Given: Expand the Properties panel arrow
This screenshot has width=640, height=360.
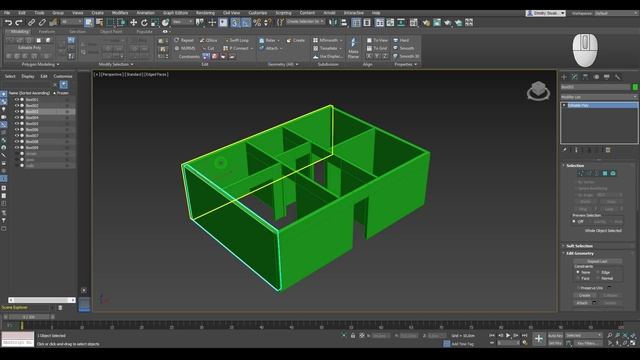Looking at the screenshot, I should click(x=416, y=64).
